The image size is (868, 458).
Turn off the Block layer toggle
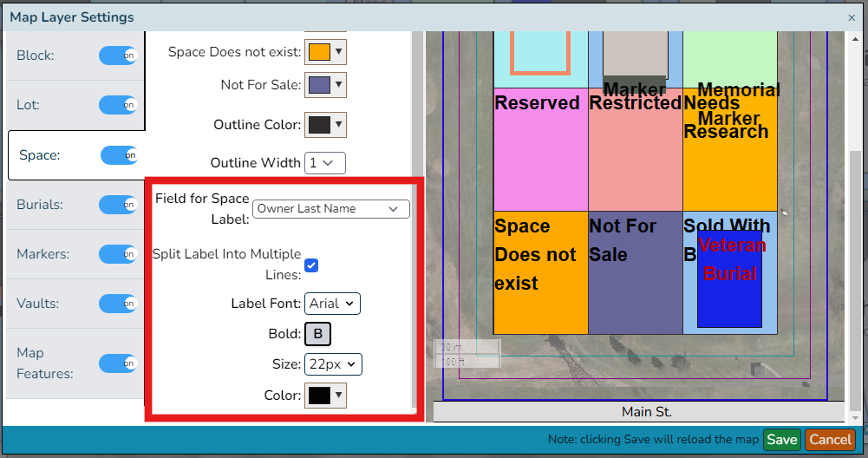tap(118, 56)
